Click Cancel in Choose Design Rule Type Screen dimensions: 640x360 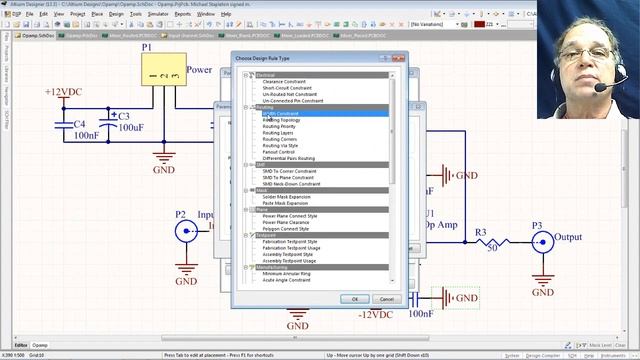[387, 299]
